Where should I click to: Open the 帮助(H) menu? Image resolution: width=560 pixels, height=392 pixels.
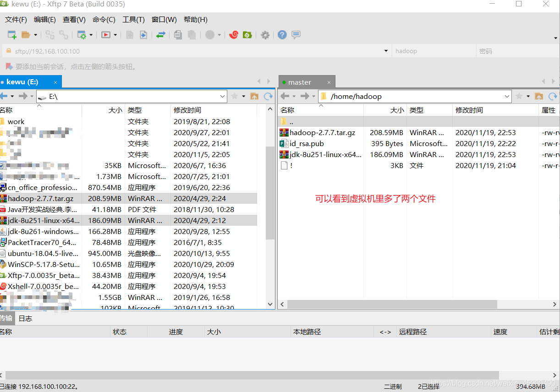click(196, 20)
